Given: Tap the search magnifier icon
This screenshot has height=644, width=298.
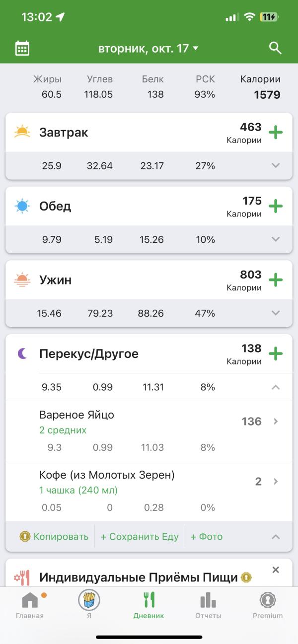Looking at the screenshot, I should pyautogui.click(x=275, y=48).
